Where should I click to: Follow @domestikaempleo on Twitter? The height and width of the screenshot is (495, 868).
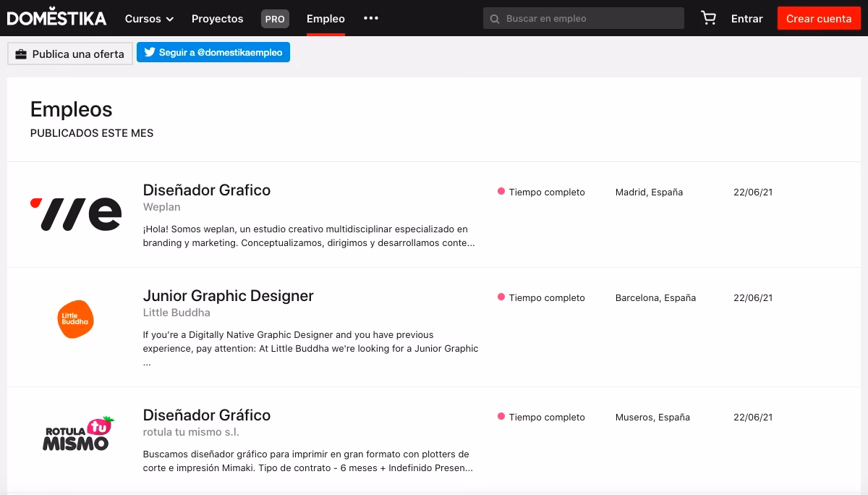(x=213, y=53)
